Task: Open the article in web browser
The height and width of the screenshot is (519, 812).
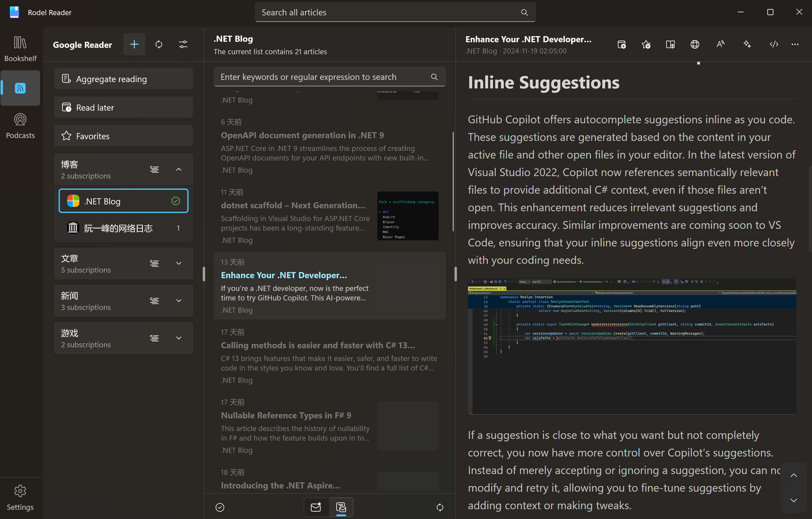Action: [695, 44]
